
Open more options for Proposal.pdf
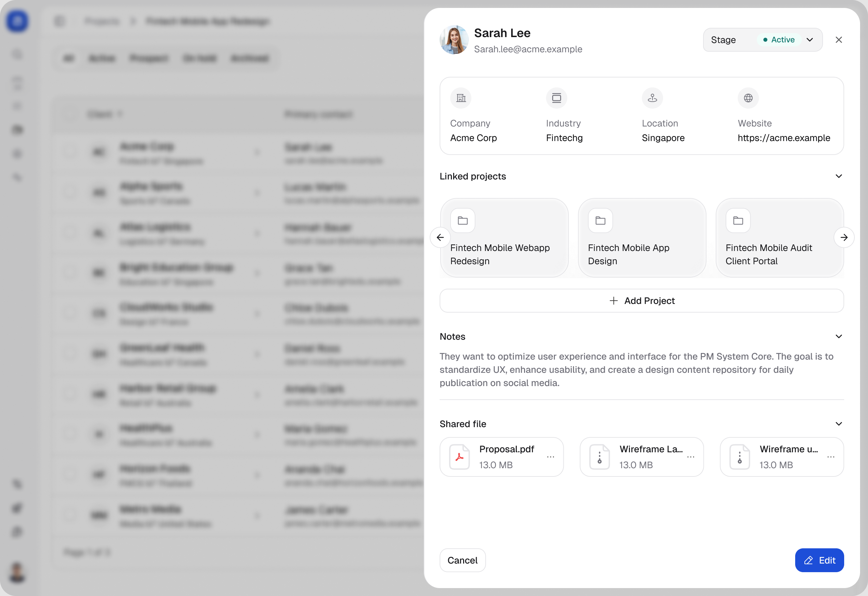[x=550, y=457]
